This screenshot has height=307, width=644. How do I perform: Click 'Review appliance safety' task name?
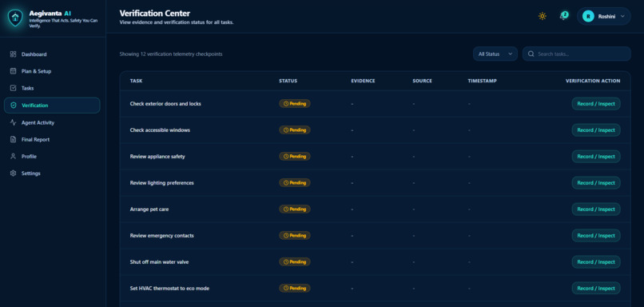click(157, 156)
